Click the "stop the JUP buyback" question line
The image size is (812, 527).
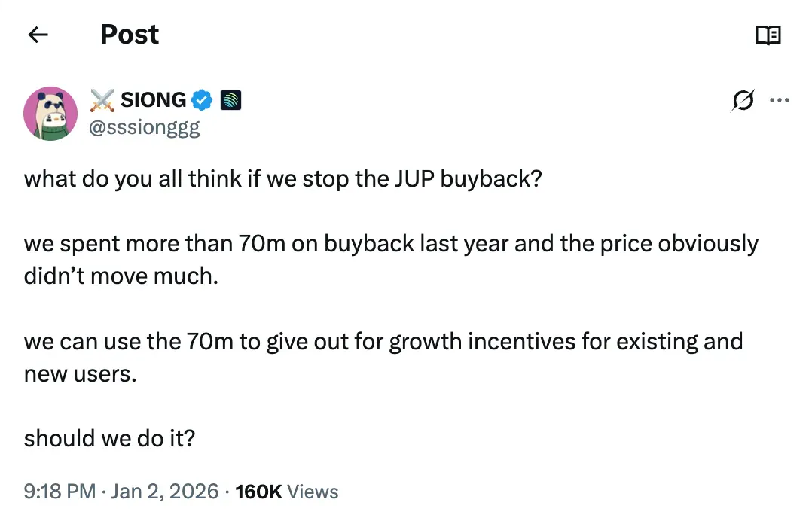tap(282, 180)
